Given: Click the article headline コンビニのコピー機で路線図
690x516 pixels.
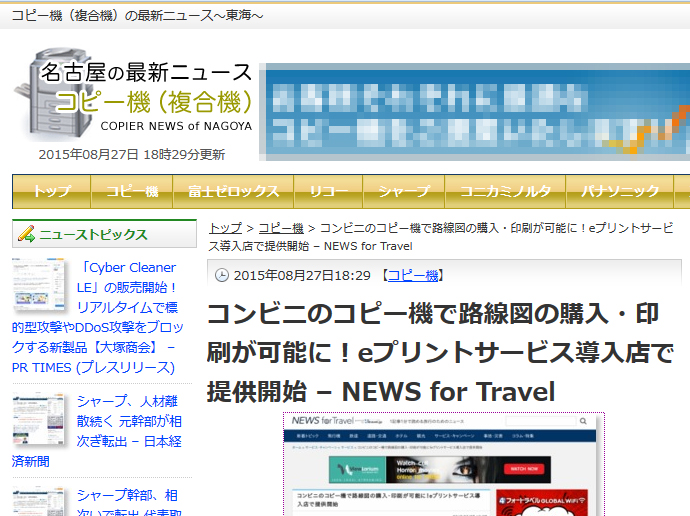Looking at the screenshot, I should coord(440,352).
